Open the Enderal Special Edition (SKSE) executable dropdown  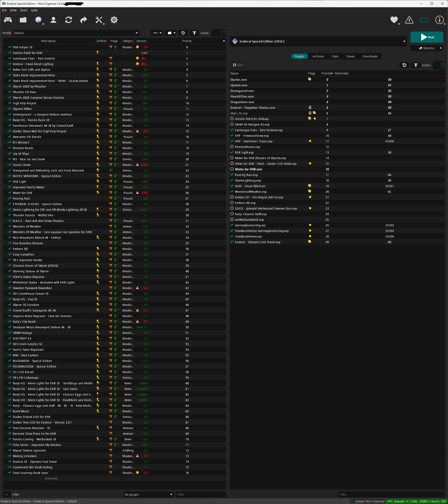(x=318, y=41)
